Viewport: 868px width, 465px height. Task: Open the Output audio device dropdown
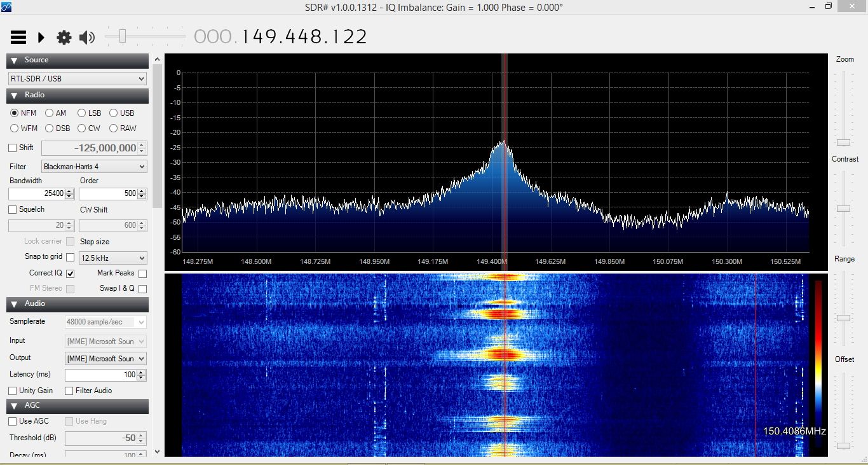tap(105, 359)
